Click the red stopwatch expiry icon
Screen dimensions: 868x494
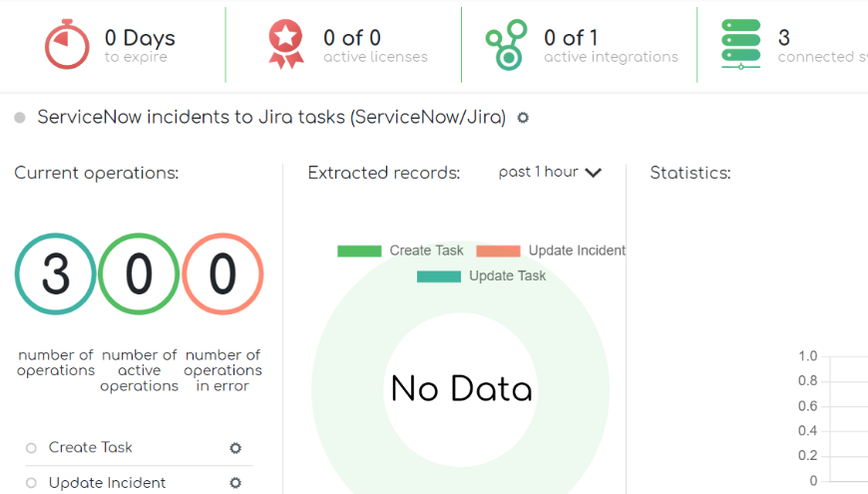click(x=67, y=44)
